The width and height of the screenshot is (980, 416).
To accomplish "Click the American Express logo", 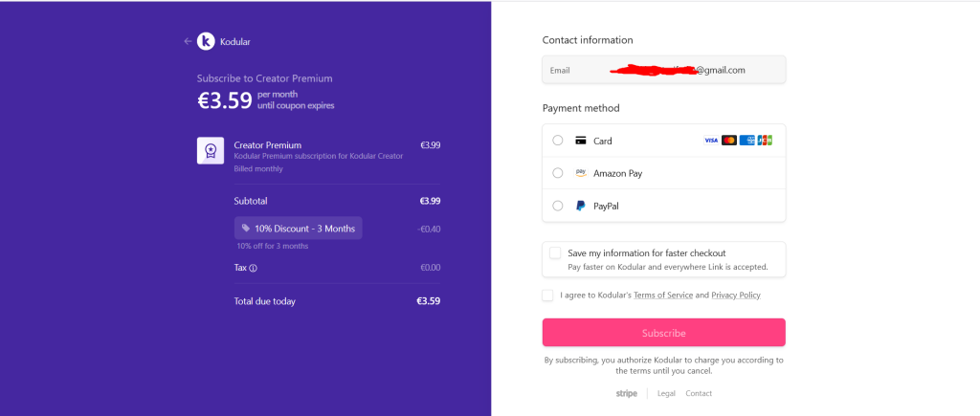I will click(x=746, y=141).
